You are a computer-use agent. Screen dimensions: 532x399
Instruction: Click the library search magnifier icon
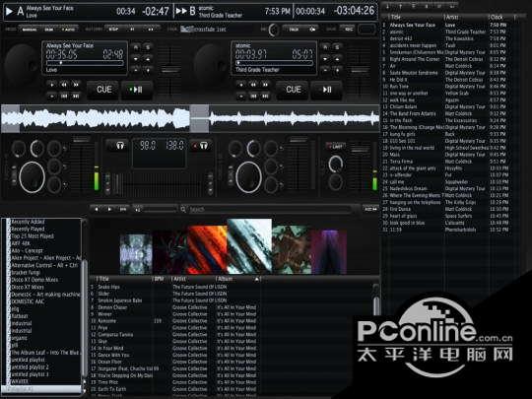[183, 209]
